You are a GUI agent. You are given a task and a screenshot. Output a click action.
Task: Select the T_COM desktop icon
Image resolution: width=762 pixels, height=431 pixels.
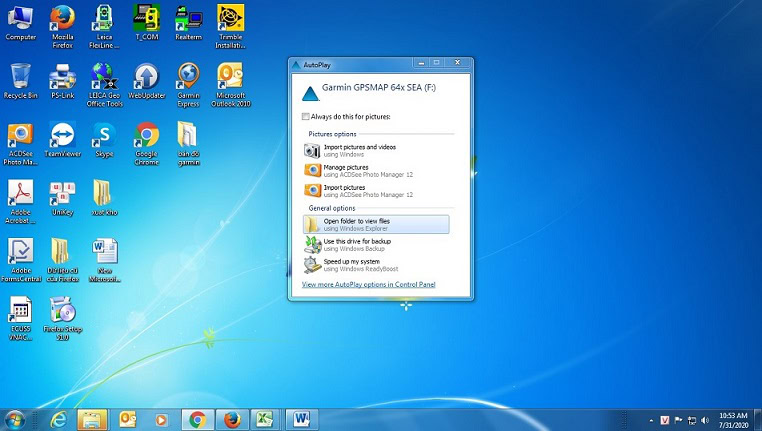(x=147, y=23)
